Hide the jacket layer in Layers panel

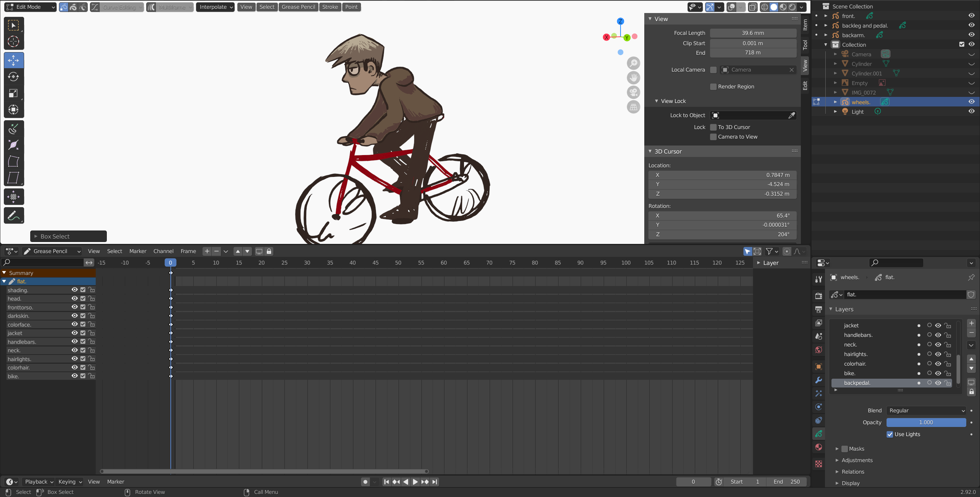938,325
